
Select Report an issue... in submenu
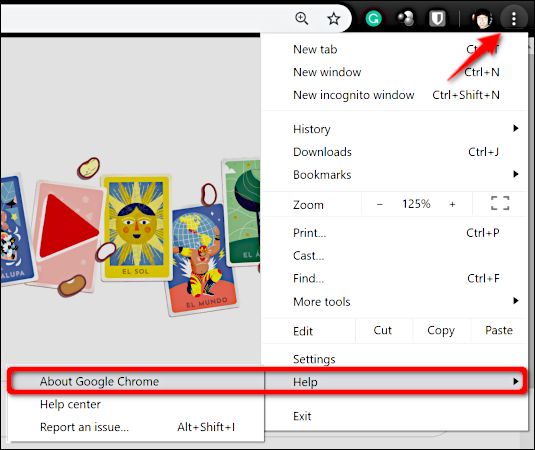click(x=136, y=427)
